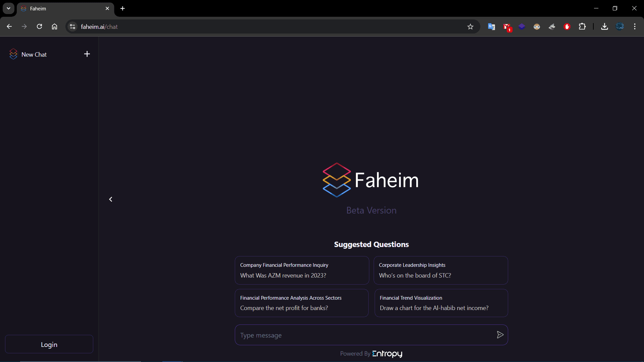Image resolution: width=644 pixels, height=362 pixels.
Task: Open the Extensions puzzle piece menu
Action: click(x=582, y=26)
